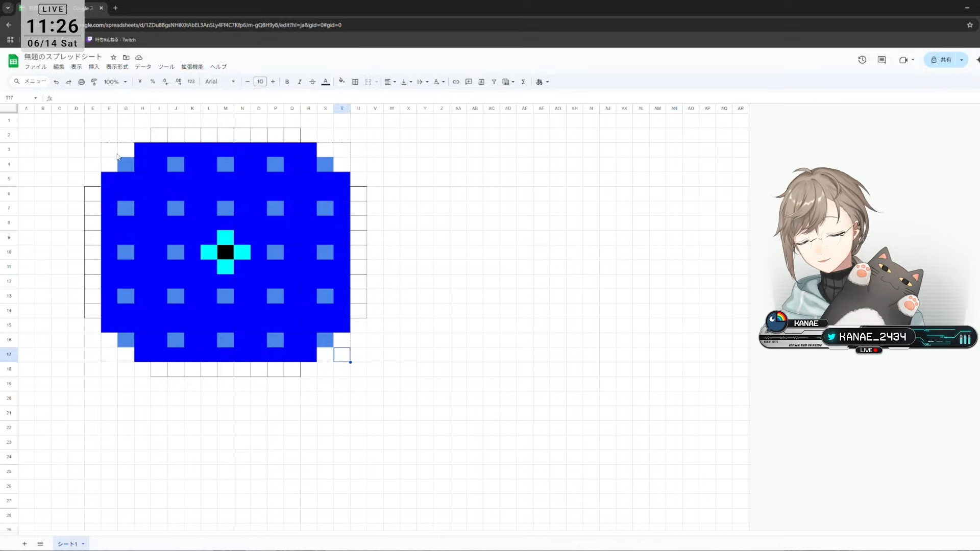Insert a link
This screenshot has height=551, width=980.
coord(456,82)
